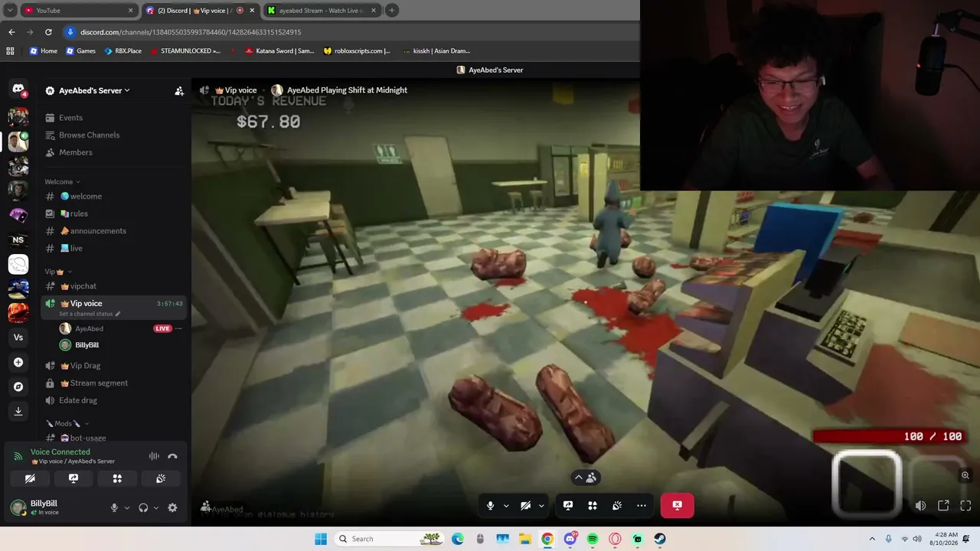Click the Add a Server plus icon
The width and height of the screenshot is (980, 551).
(18, 362)
